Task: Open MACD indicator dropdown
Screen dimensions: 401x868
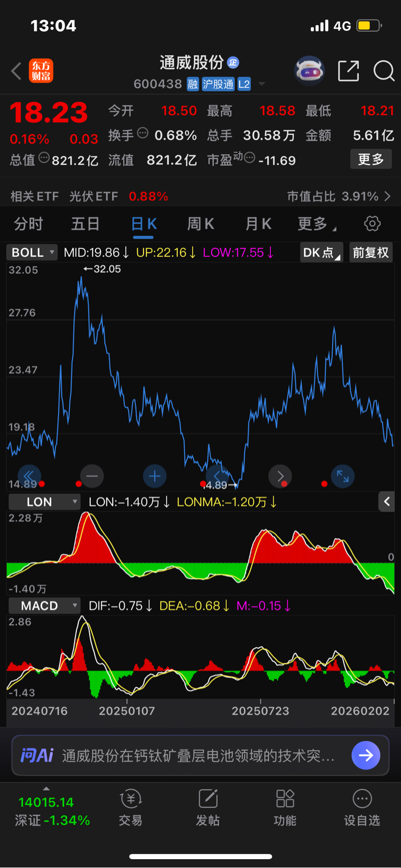Action: point(44,606)
